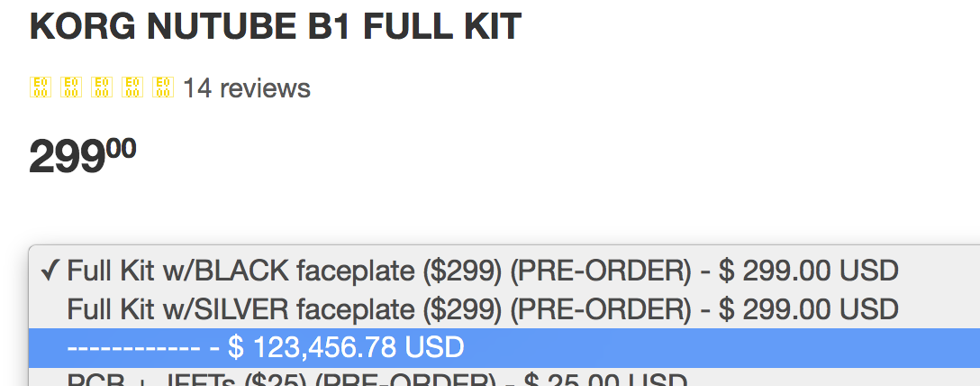Screen dimensions: 980x386
Task: Click the first yellow rating star
Action: 40,87
